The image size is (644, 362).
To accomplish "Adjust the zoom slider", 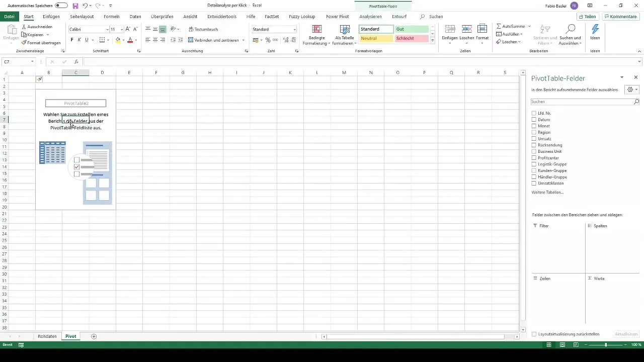I will [606, 344].
